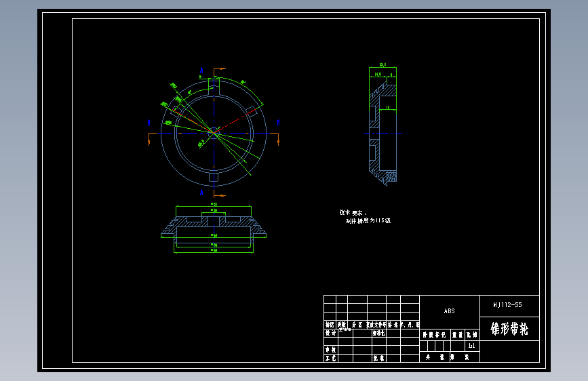Select the lowest diameter dimension under the bottom section
The height and width of the screenshot is (381, 588).
(x=214, y=251)
